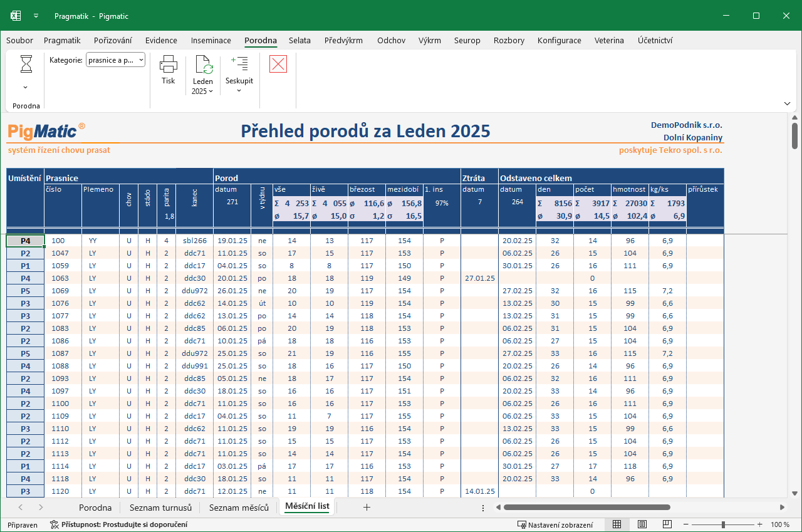802x532 pixels.
Task: Click the Tisk printer icon
Action: point(169,64)
